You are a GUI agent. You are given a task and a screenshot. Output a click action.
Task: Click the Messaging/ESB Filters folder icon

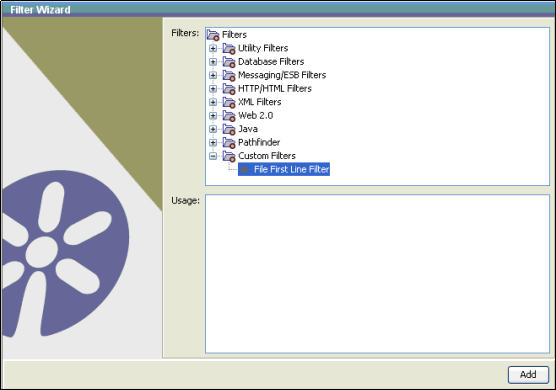(x=229, y=75)
